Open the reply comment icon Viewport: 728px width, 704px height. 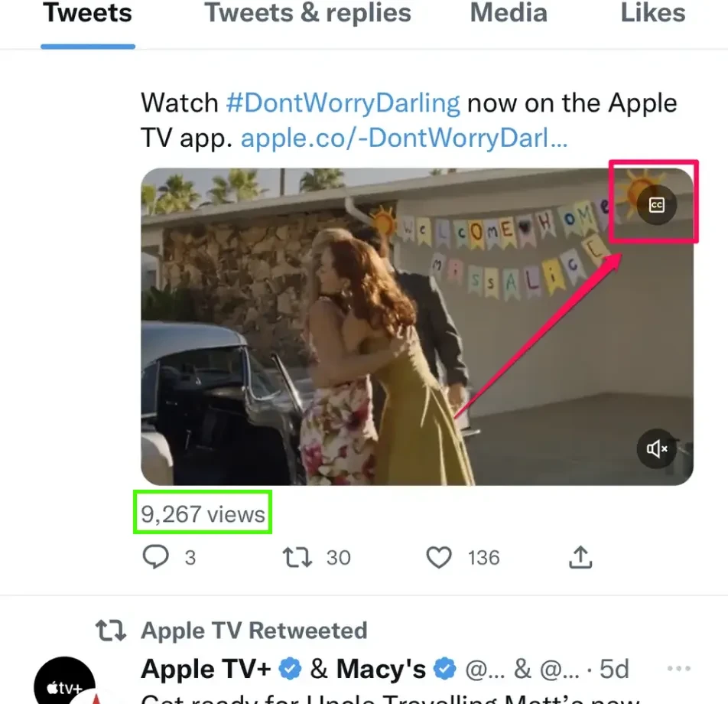pos(155,556)
